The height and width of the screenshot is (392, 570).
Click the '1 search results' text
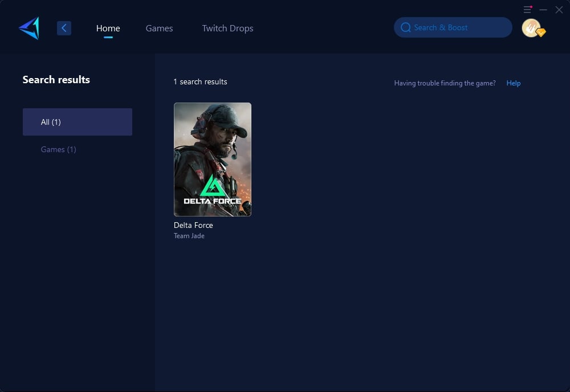(x=200, y=81)
